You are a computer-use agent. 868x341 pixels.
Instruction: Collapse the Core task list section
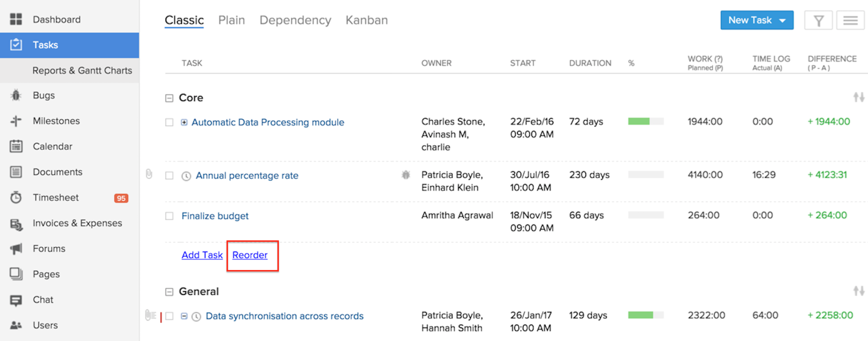click(x=169, y=98)
